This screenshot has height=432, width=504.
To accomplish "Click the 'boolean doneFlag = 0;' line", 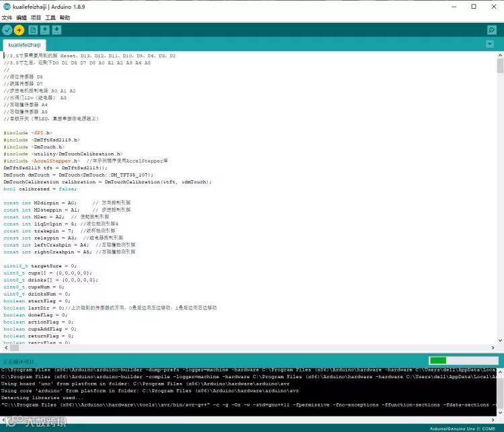I will pos(36,315).
